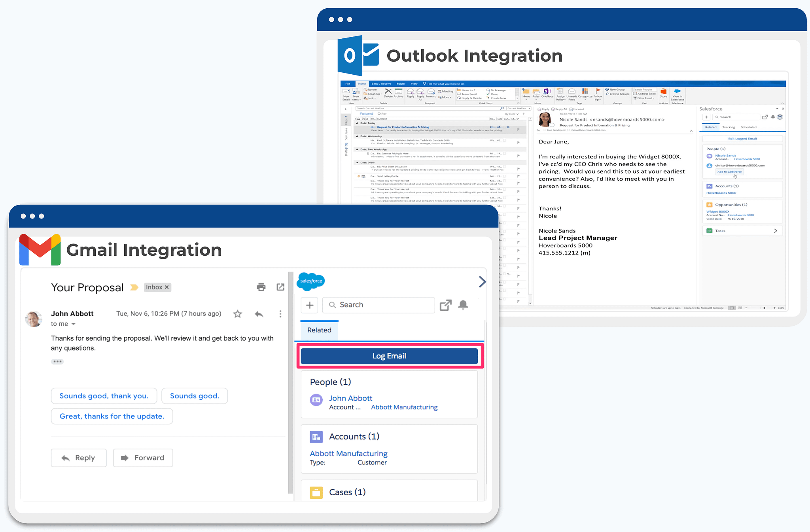Viewport: 810px width, 532px height.
Task: Expand Tasks section arrow in Outlook pane
Action: pos(775,231)
